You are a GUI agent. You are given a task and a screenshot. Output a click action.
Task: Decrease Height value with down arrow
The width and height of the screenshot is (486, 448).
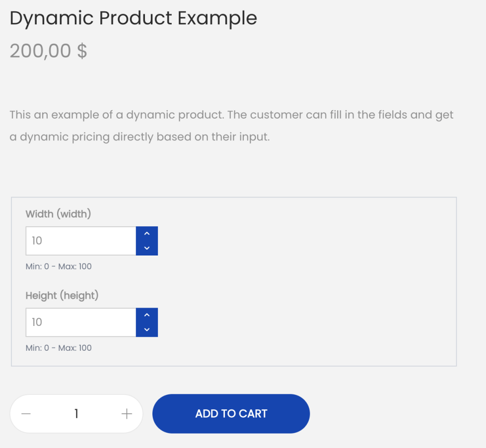click(146, 329)
